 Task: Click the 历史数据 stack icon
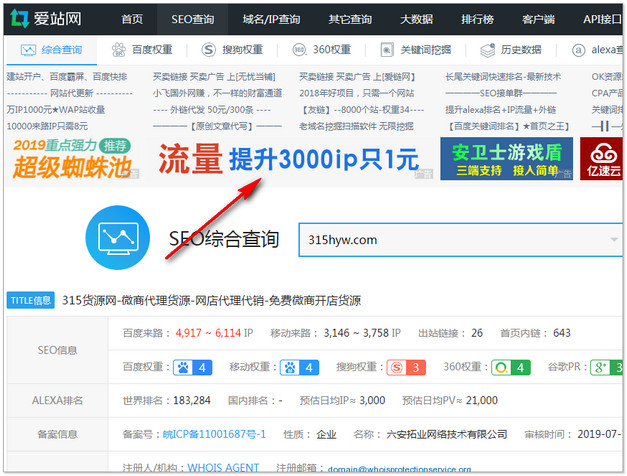[487, 50]
